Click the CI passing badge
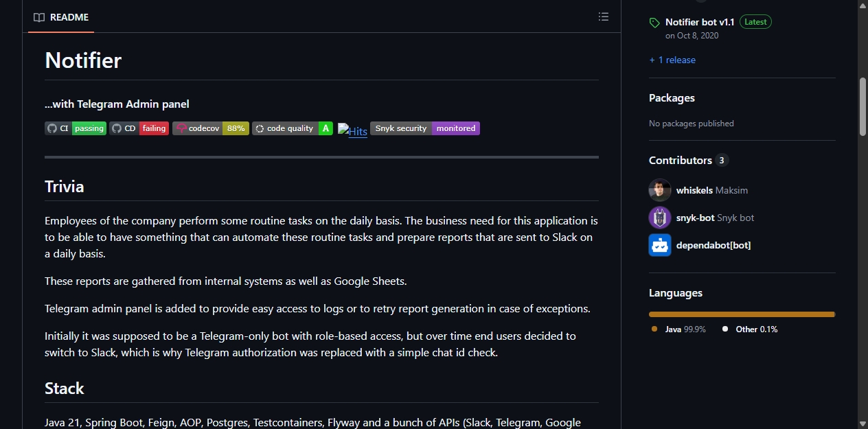 pyautogui.click(x=76, y=128)
